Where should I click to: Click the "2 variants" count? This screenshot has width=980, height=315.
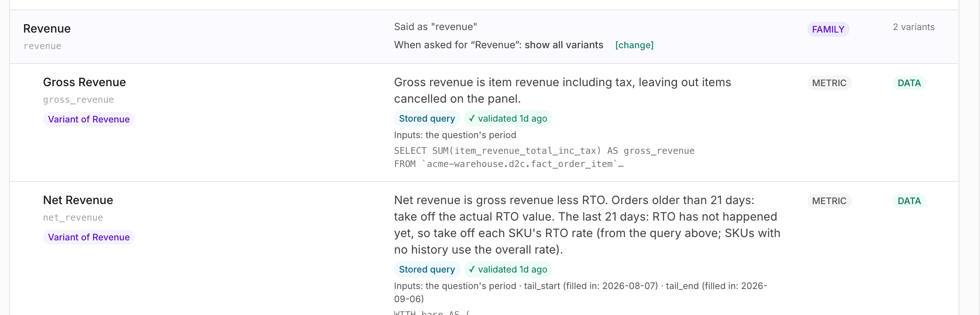point(914,27)
